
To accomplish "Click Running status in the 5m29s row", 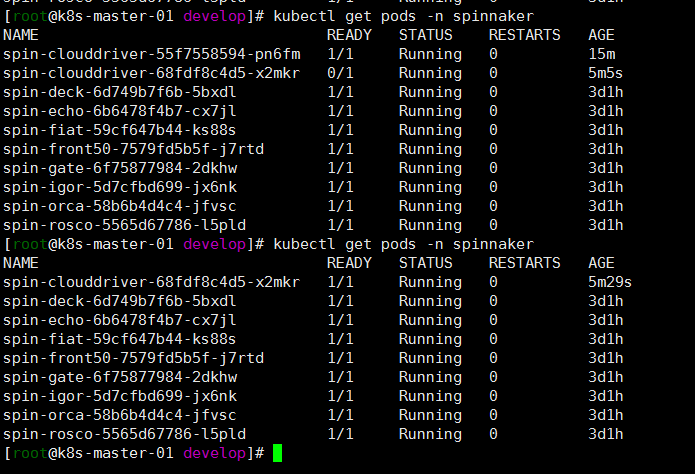I will tap(430, 282).
